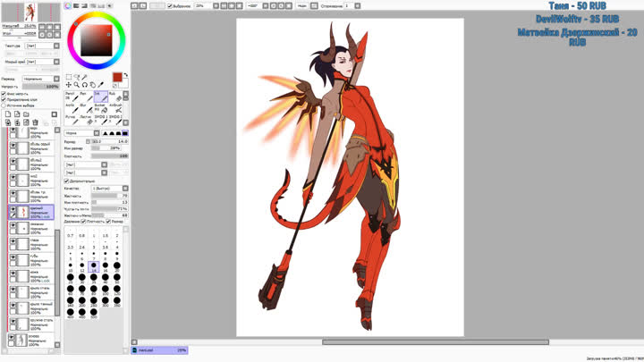Click the foreground red color swatch
Image resolution: width=644 pixels, height=362 pixels.
click(117, 77)
